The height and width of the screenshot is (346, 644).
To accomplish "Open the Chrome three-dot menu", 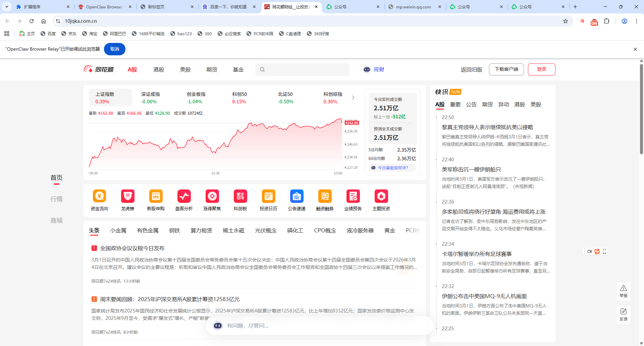I will pos(636,21).
